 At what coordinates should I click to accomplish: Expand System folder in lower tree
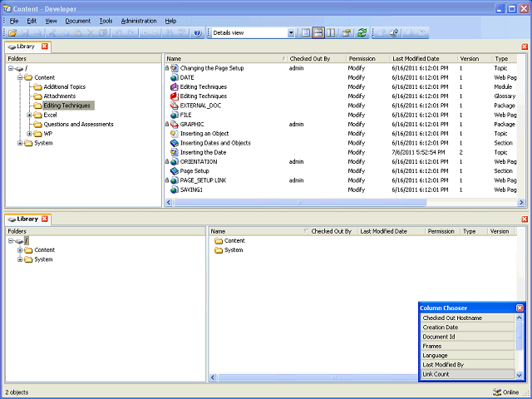20,259
